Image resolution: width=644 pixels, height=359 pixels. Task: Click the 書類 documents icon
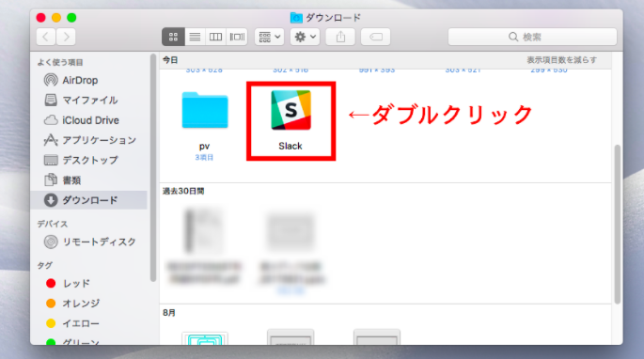click(x=51, y=179)
